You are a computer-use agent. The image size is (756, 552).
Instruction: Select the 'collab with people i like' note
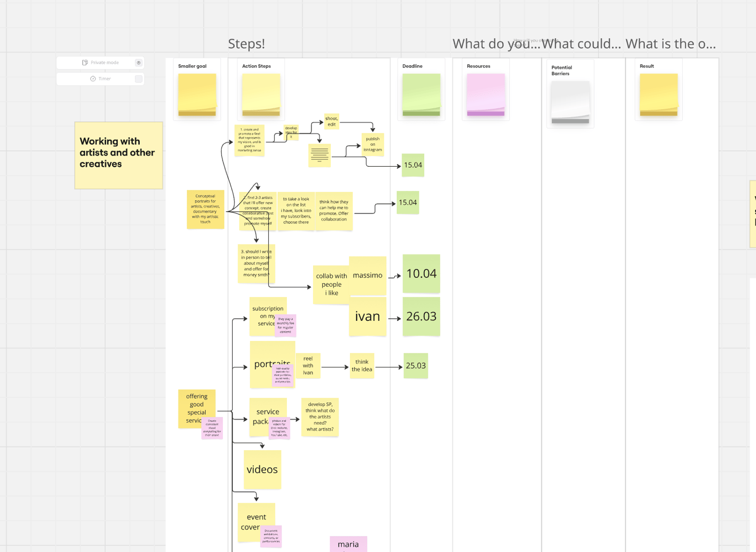coord(331,284)
